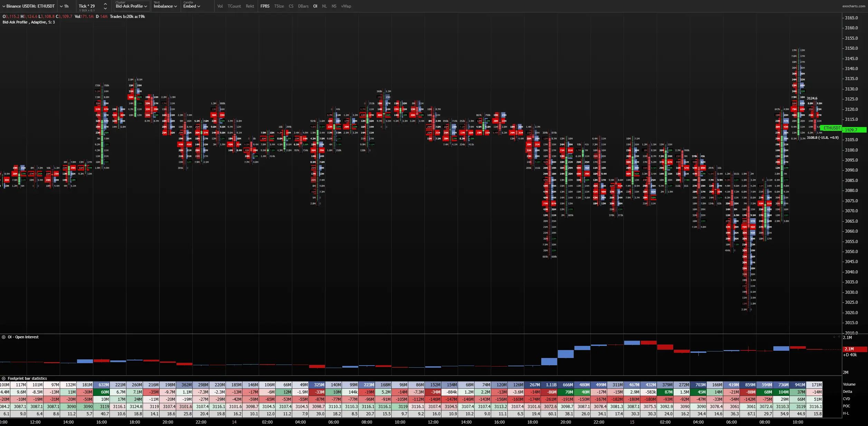The width and height of the screenshot is (868, 426).
Task: Expand the Cluster Bid-Ask Profile dropdown
Action: [131, 6]
